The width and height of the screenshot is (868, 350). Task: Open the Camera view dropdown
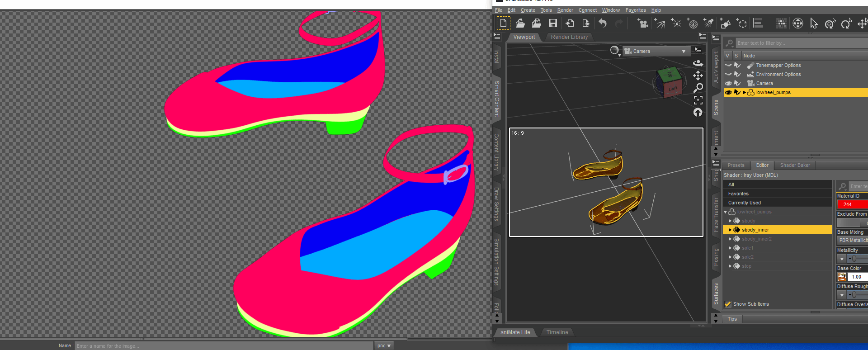point(656,51)
